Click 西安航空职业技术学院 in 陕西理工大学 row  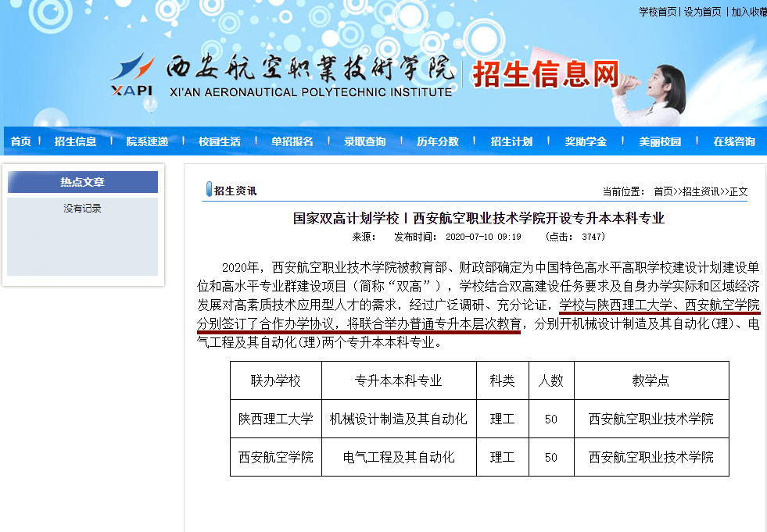[651, 419]
